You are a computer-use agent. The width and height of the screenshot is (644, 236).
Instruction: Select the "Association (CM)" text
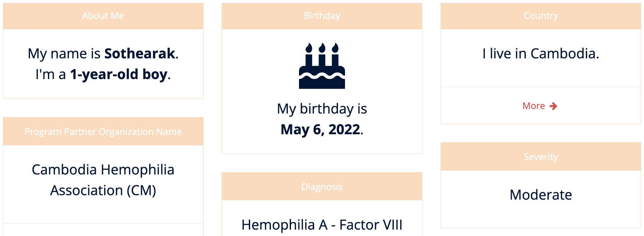103,190
